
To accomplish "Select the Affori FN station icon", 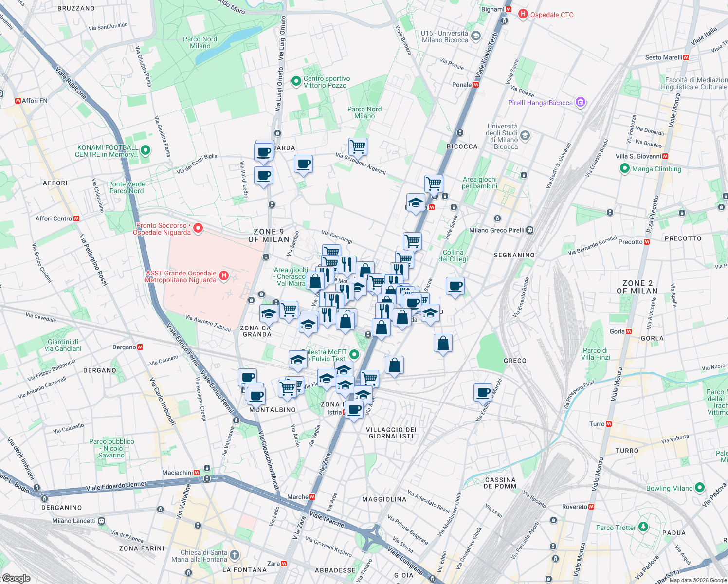I will pos(17,100).
